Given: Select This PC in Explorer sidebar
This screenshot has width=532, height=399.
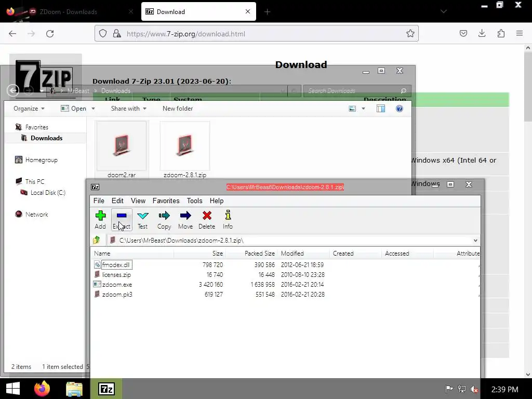Looking at the screenshot, I should click(35, 181).
